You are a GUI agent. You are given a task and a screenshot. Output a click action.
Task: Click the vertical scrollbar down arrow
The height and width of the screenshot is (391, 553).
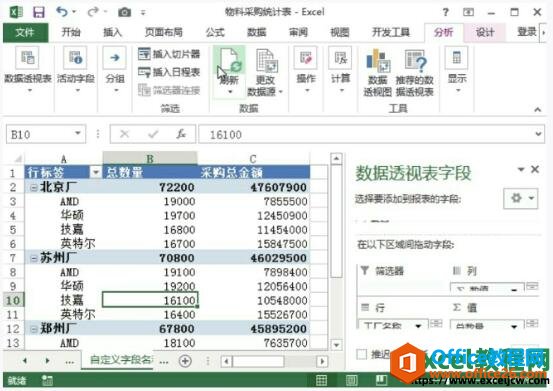coord(336,344)
